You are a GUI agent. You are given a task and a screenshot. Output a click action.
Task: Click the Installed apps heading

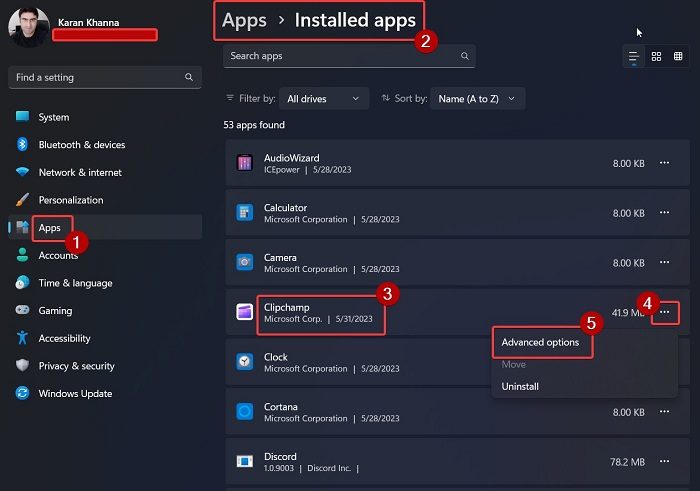[355, 21]
